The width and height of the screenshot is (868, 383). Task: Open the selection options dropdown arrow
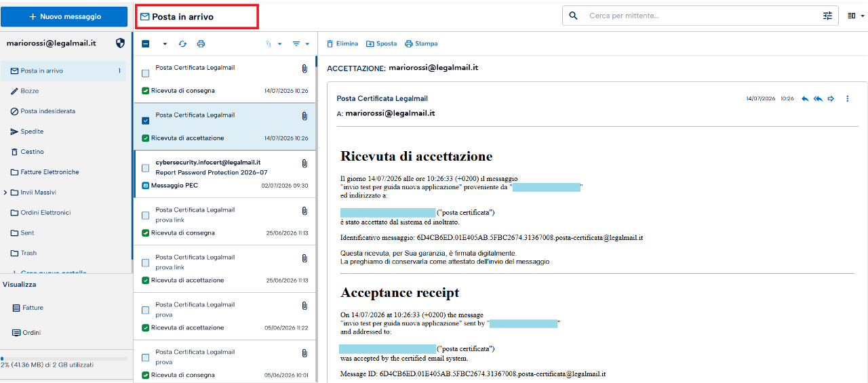click(165, 44)
